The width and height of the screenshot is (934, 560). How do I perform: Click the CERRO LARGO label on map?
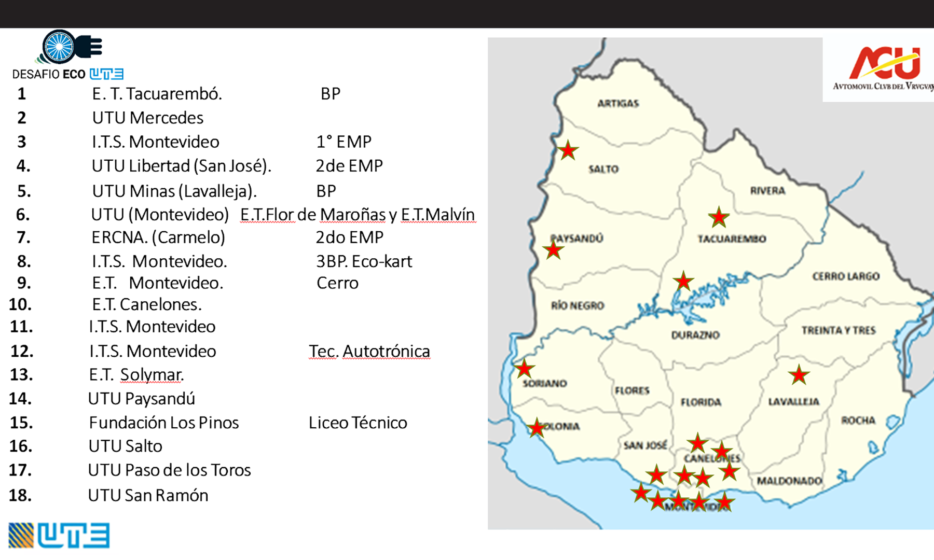(846, 276)
